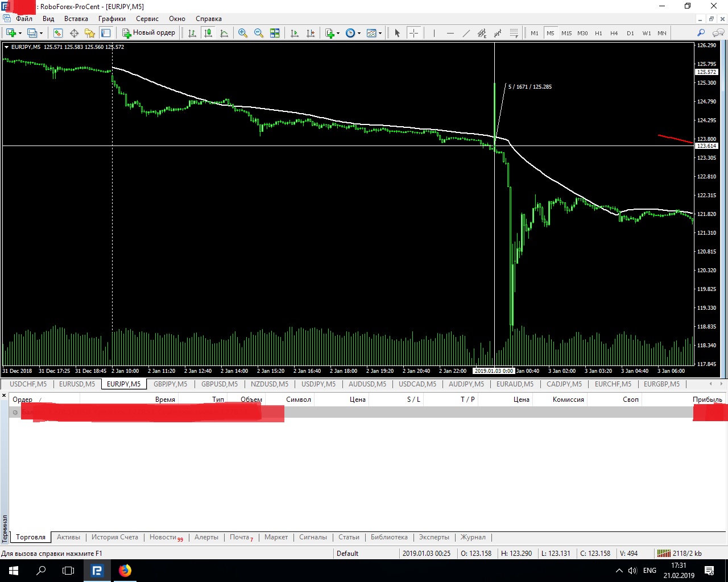The image size is (728, 582).
Task: Switch to M30 timeframe
Action: (582, 33)
